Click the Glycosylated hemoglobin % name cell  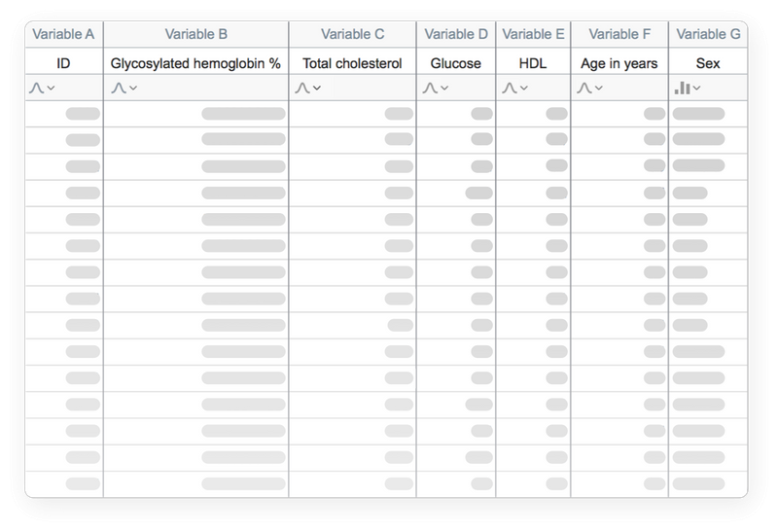[x=195, y=63]
